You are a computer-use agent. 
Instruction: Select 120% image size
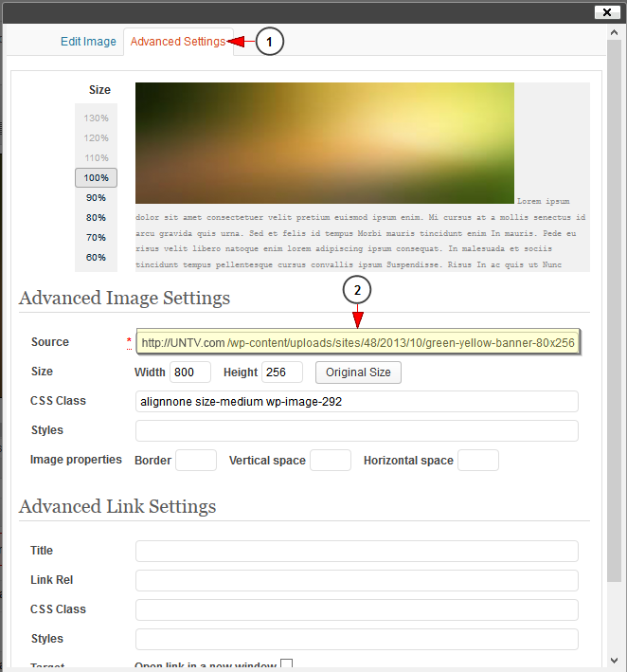coord(96,138)
